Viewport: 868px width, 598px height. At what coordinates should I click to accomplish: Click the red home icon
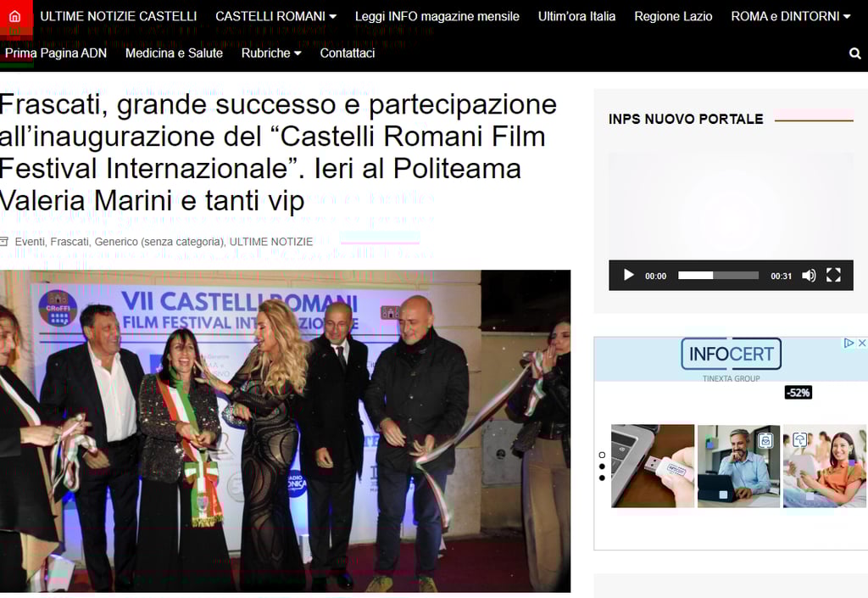15,16
